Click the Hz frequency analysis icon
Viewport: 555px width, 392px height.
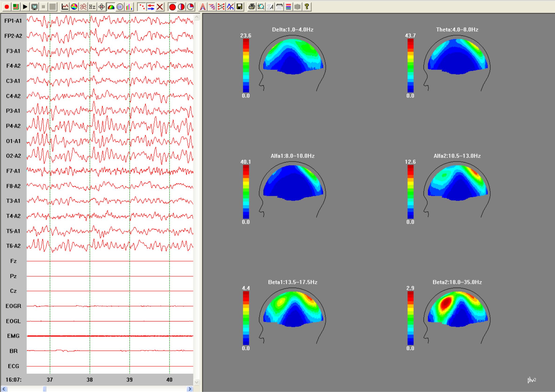pyautogui.click(x=92, y=7)
